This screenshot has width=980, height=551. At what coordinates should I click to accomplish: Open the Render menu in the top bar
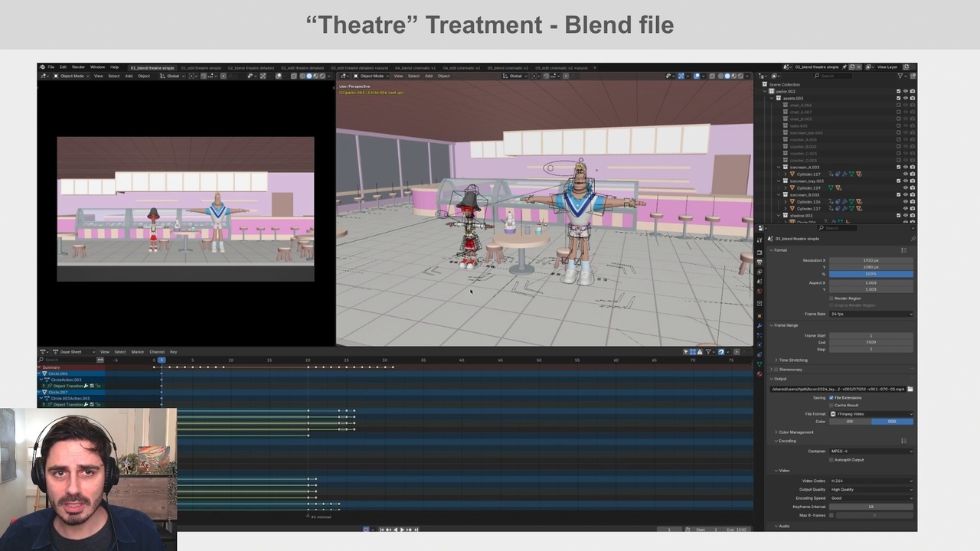point(78,67)
